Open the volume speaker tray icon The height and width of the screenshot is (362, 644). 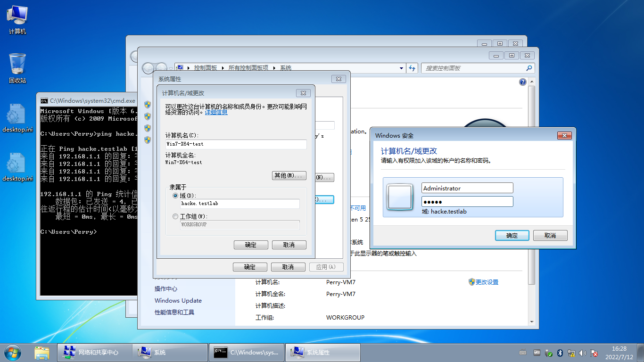point(582,353)
